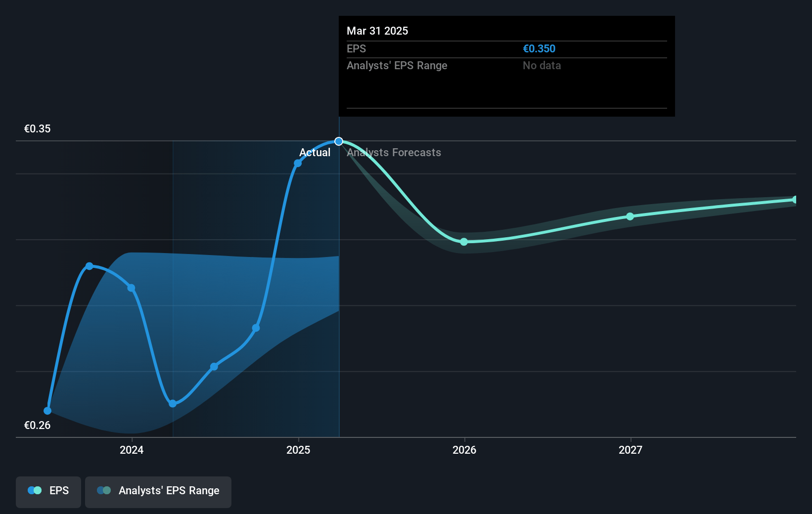Image resolution: width=812 pixels, height=514 pixels.
Task: Select the Mar 31 2025 EPS data point
Action: coord(339,141)
